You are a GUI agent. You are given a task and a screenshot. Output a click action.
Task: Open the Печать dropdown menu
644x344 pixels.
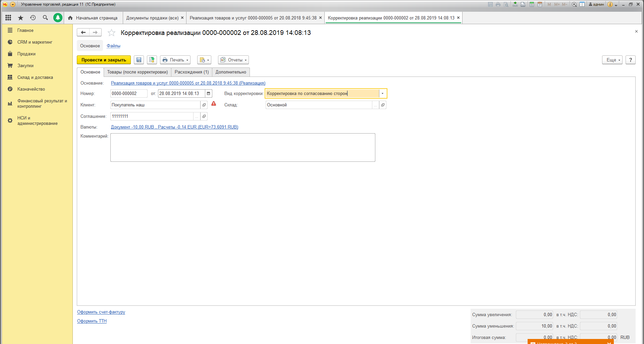tap(175, 60)
